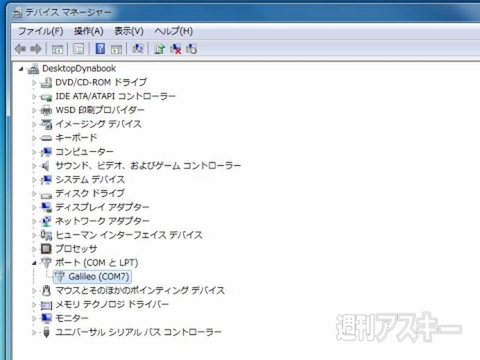Expand the キーボード node

[x=34, y=138]
